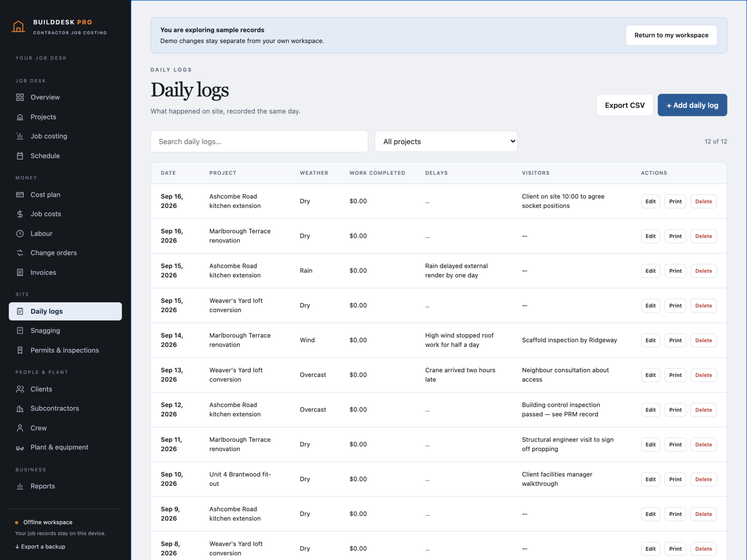Click the Clients people icon
This screenshot has height=560, width=747.
(20, 389)
